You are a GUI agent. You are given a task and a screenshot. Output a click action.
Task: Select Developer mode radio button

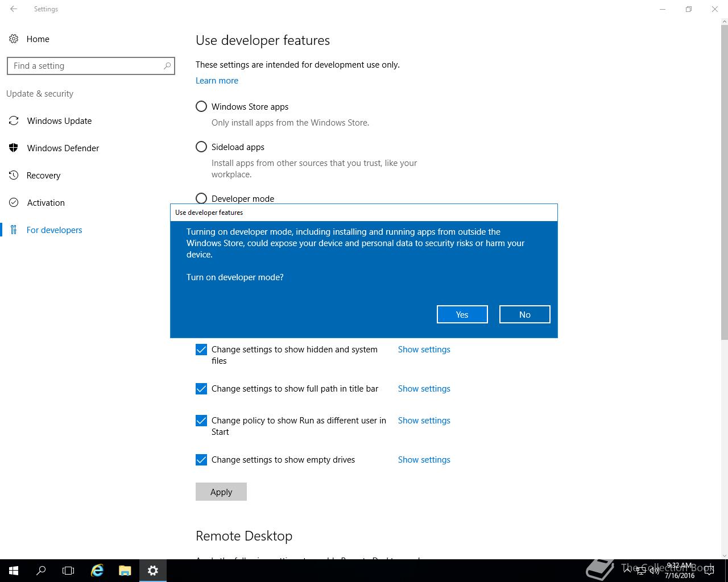[201, 198]
